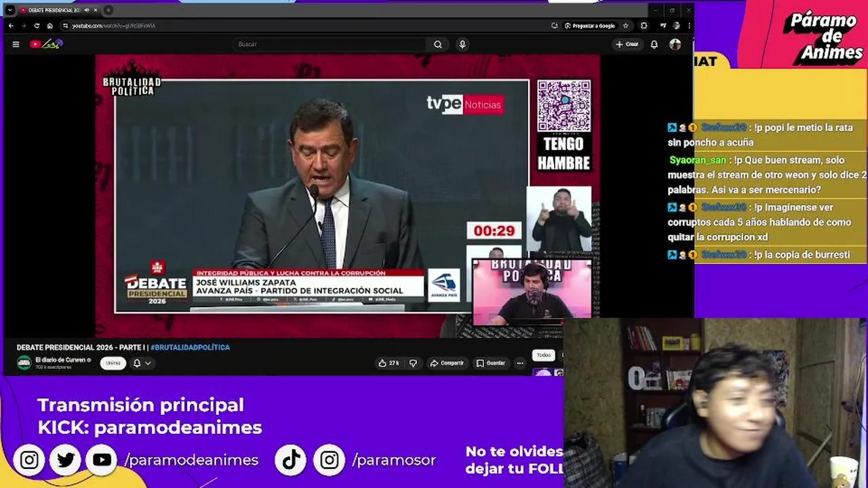Open El diario de Curwen channel
Viewport: 868px width, 488px height.
(60, 360)
